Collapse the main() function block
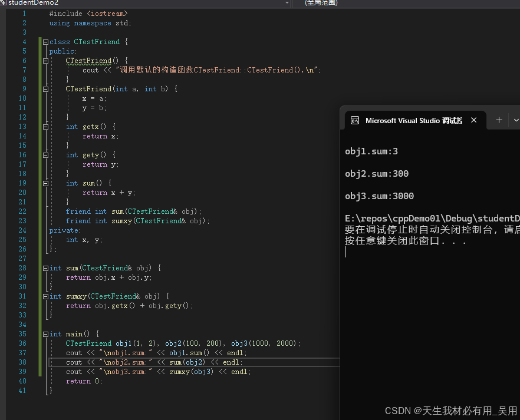The image size is (520, 420). pos(46,334)
